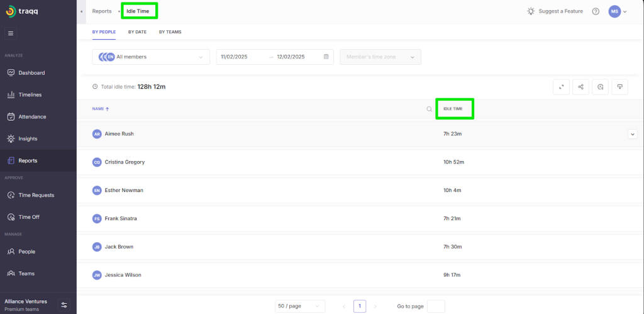644x314 pixels.
Task: Open the MS user profile menu
Action: (x=618, y=11)
